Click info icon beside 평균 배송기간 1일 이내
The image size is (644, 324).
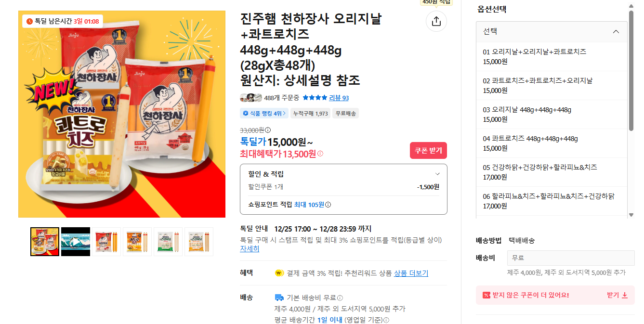pos(385,319)
